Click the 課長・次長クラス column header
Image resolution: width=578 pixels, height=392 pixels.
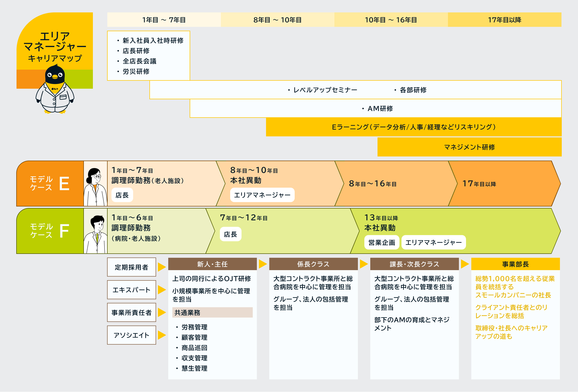414,264
